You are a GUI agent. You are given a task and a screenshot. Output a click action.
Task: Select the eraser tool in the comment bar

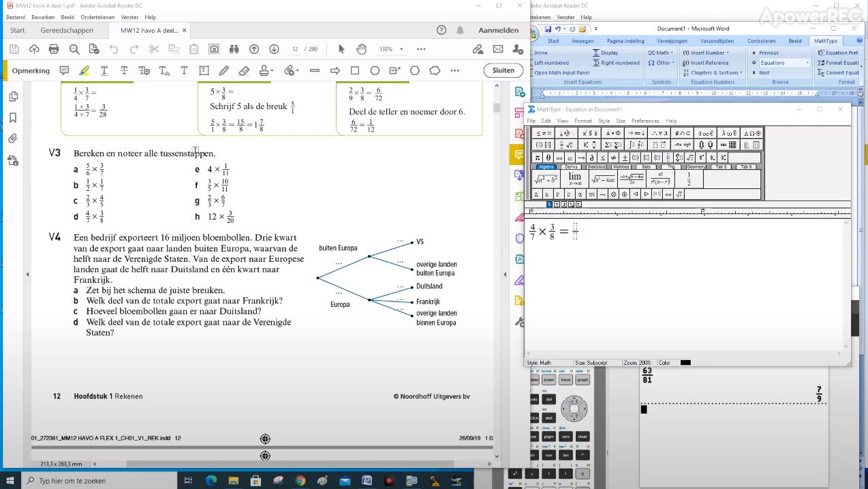pyautogui.click(x=244, y=70)
